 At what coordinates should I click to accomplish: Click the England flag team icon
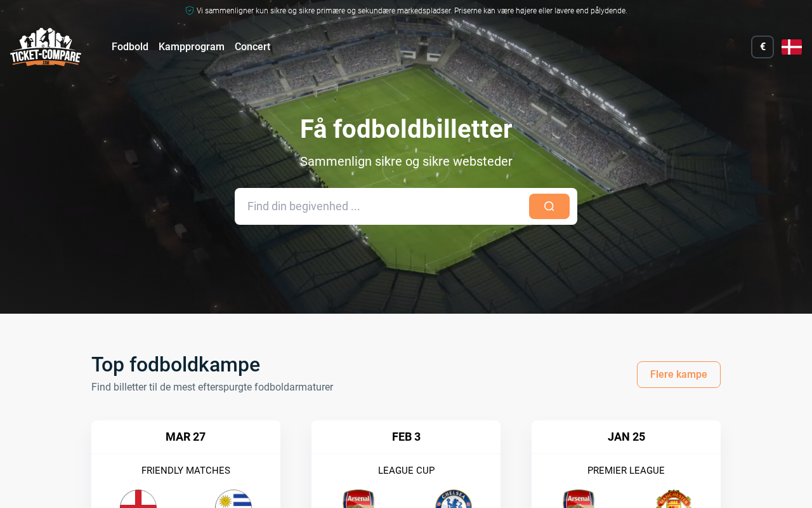pos(138,499)
